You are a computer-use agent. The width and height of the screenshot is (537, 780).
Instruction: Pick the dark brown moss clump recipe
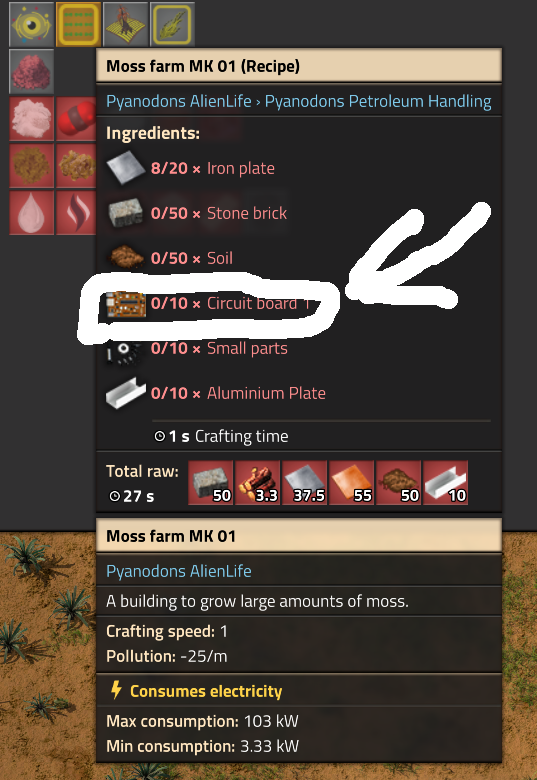coord(31,165)
